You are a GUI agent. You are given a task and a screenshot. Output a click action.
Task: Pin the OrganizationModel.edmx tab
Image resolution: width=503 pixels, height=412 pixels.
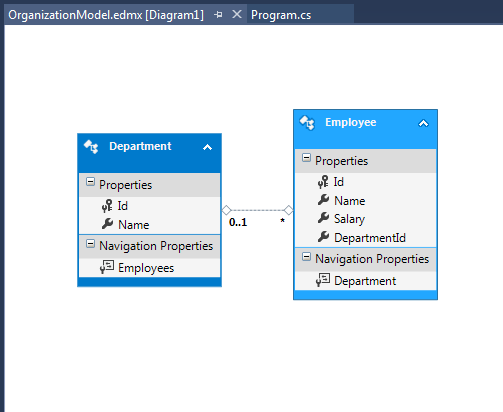(x=218, y=15)
